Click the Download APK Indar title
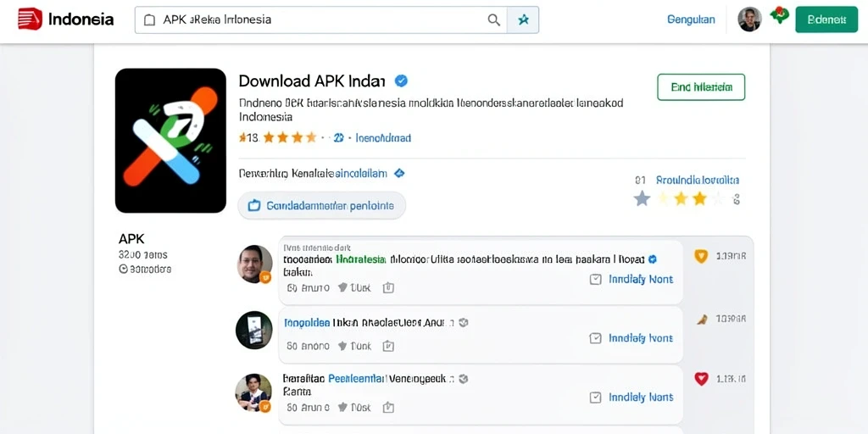This screenshot has height=434, width=868. (x=312, y=81)
